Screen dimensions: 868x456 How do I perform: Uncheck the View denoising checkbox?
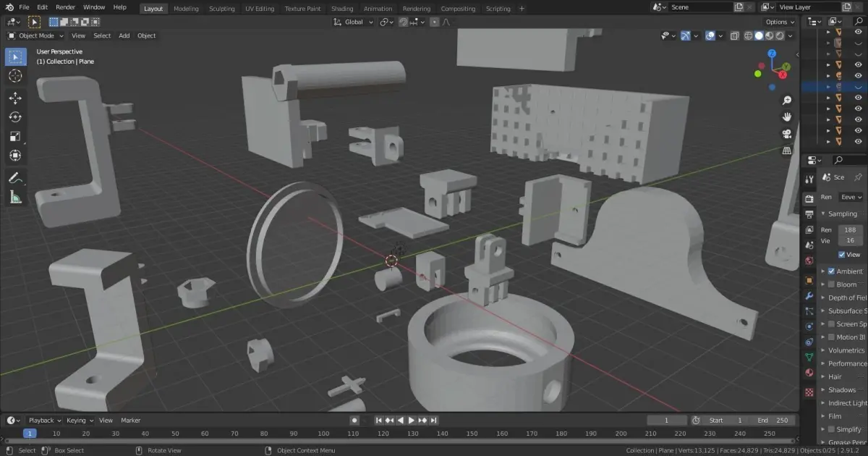842,255
